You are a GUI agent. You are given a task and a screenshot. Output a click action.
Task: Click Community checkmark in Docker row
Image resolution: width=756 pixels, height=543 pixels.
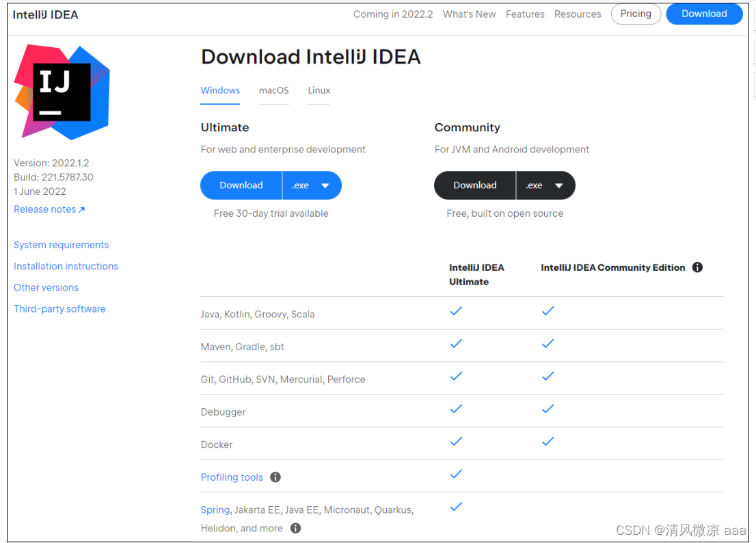[x=548, y=441]
